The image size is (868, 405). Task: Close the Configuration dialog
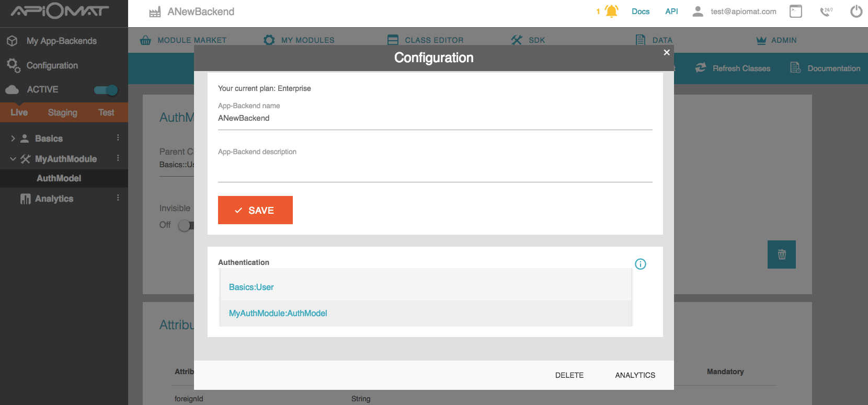pyautogui.click(x=667, y=52)
